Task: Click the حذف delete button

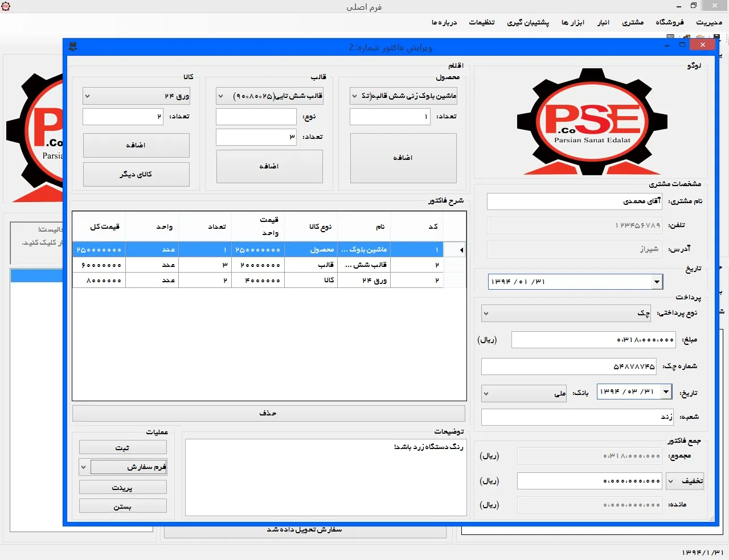Action: pyautogui.click(x=268, y=413)
